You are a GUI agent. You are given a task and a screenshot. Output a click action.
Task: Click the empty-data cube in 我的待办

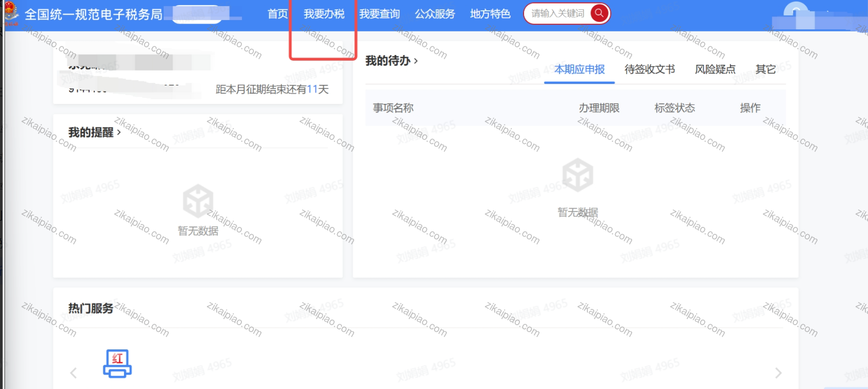tap(577, 175)
